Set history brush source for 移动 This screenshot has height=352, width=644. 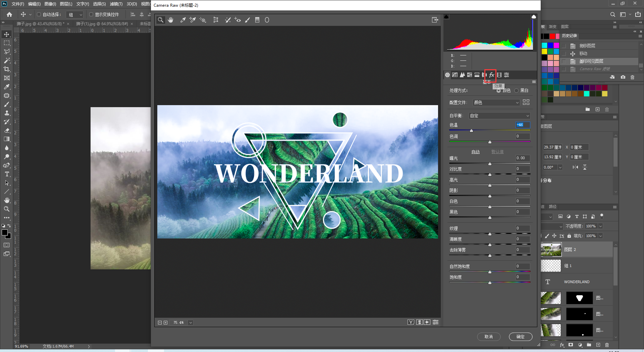tap(564, 53)
